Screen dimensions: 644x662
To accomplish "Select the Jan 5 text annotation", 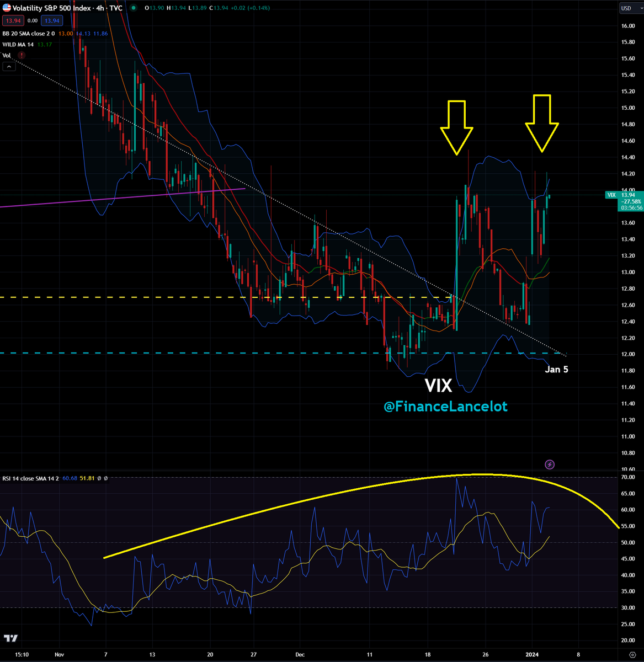I will (x=556, y=370).
